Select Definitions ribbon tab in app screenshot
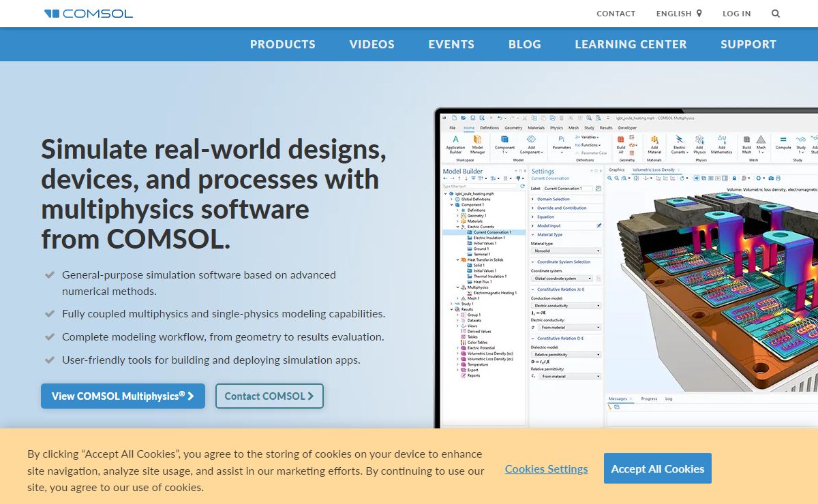 coord(489,128)
